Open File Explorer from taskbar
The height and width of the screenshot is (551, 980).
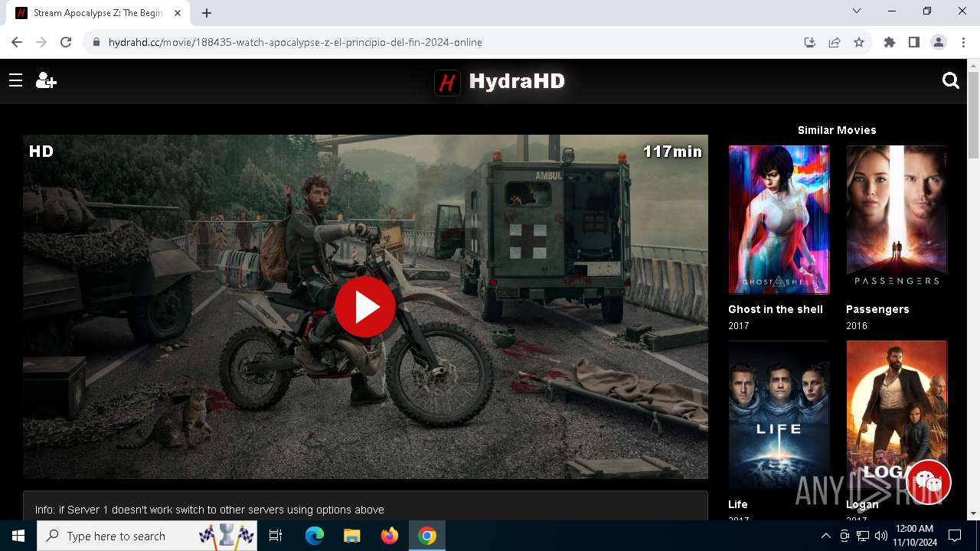[x=352, y=536]
